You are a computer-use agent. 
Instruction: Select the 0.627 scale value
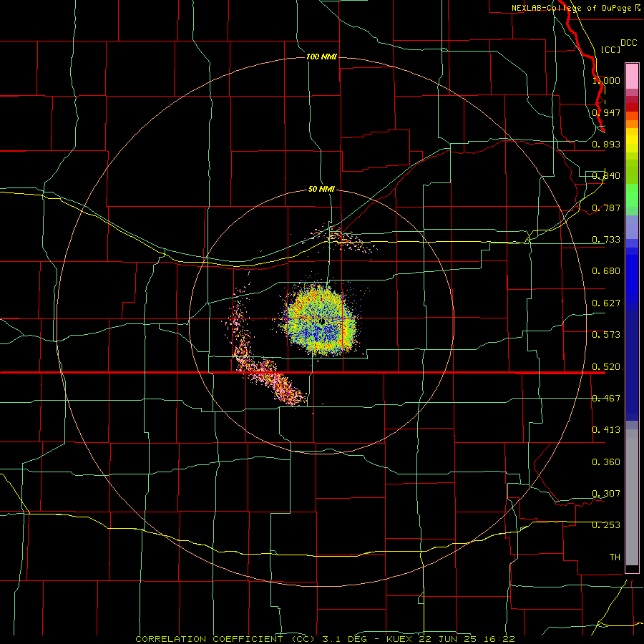coord(606,303)
